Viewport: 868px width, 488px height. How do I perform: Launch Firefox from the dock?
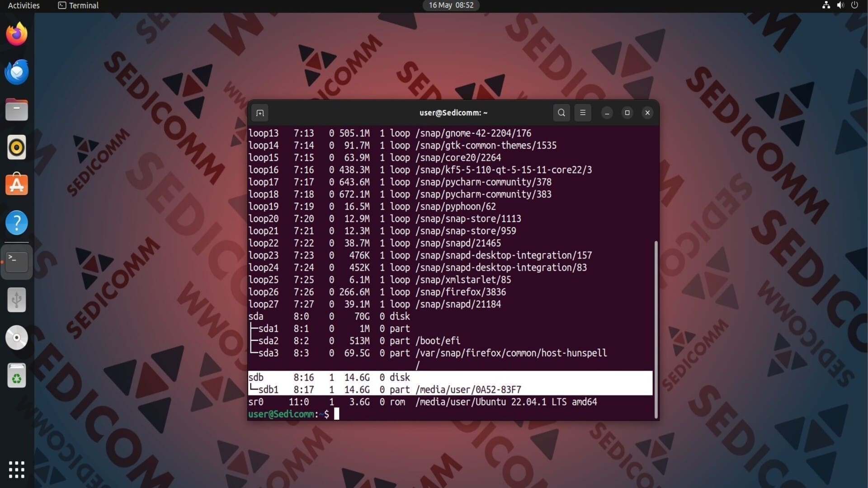click(17, 34)
